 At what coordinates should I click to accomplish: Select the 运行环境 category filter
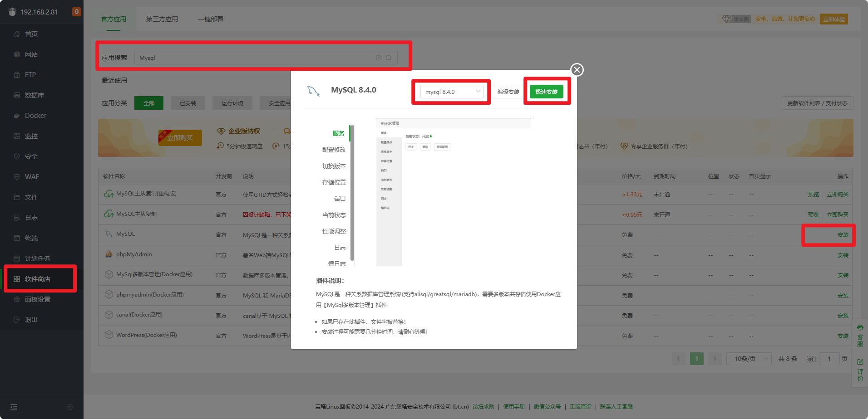(232, 103)
